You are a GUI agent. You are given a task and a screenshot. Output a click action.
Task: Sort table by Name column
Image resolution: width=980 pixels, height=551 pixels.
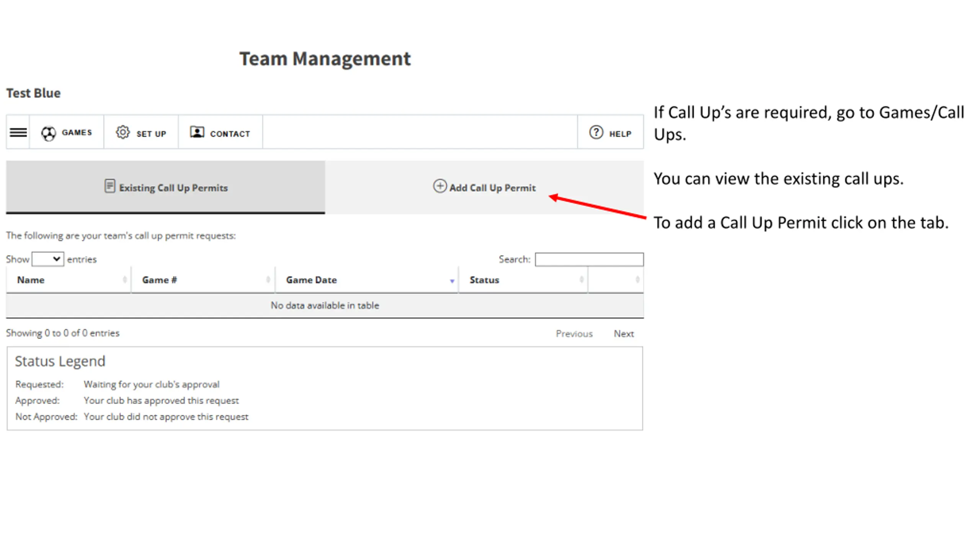(69, 280)
